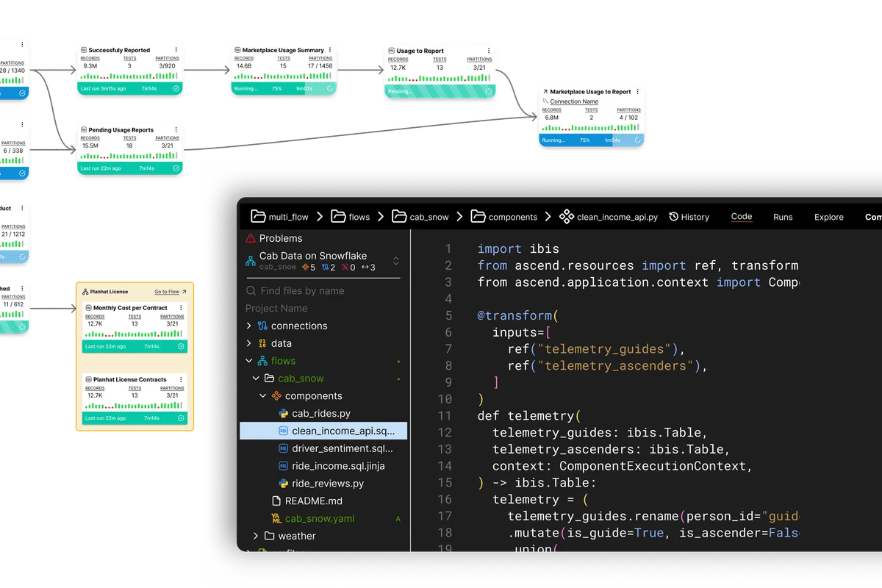The image size is (882, 588).
Task: Click success check icon on Successfully Reported node
Action: [176, 88]
